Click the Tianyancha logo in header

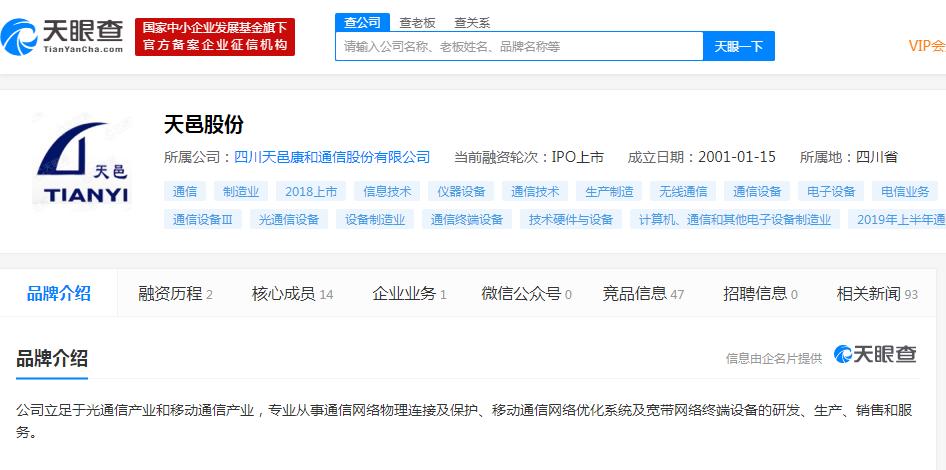[x=63, y=36]
